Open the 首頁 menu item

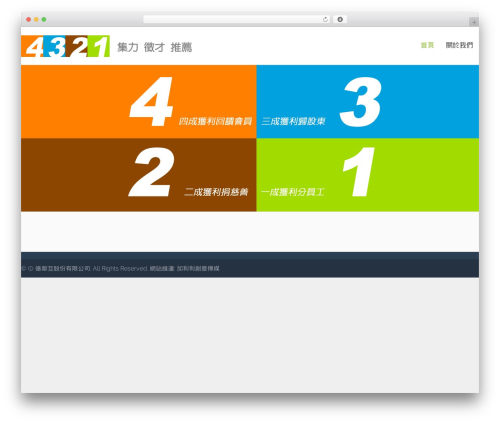pos(427,45)
